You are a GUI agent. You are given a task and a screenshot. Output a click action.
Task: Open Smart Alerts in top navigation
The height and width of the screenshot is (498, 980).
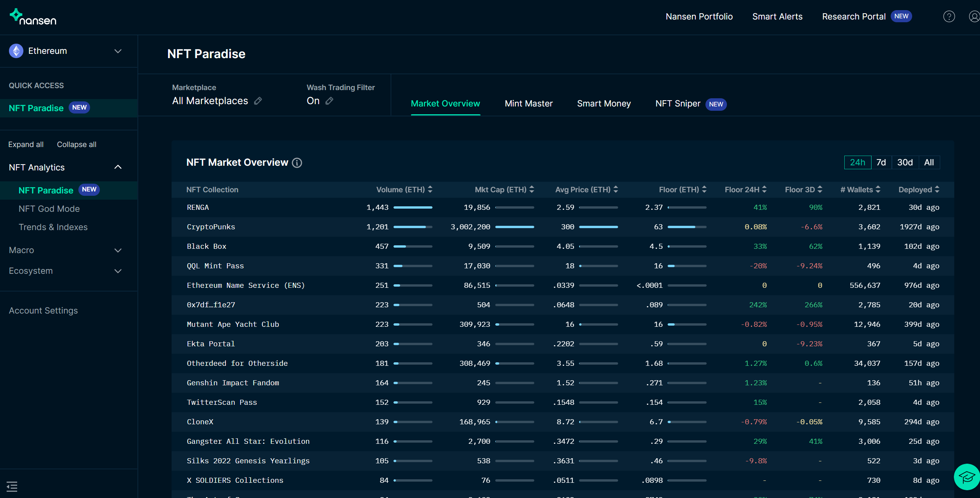click(777, 16)
